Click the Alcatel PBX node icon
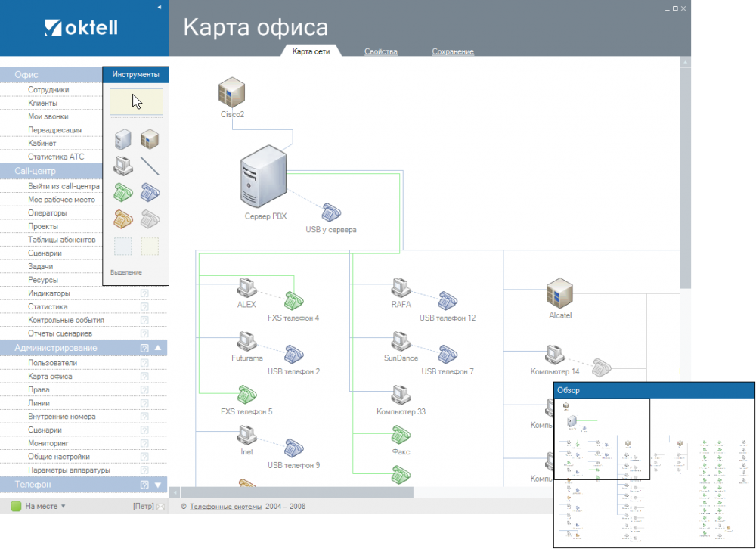 (560, 292)
